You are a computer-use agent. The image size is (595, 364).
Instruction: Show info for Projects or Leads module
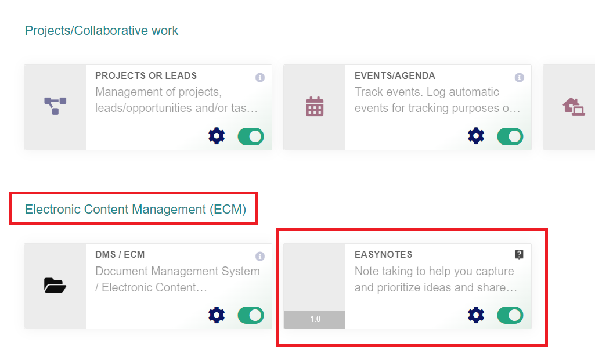click(260, 77)
